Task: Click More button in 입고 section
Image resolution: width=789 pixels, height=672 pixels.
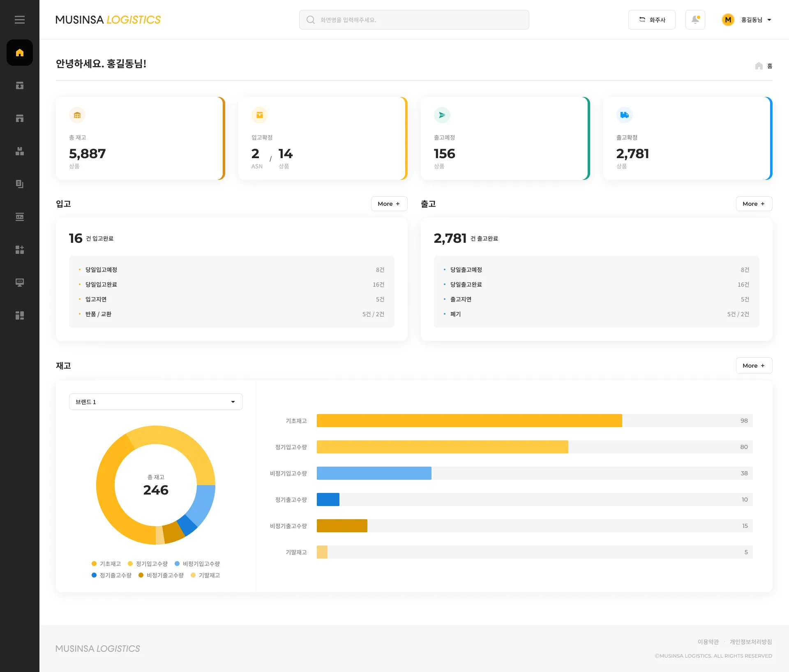Action: [x=389, y=204]
